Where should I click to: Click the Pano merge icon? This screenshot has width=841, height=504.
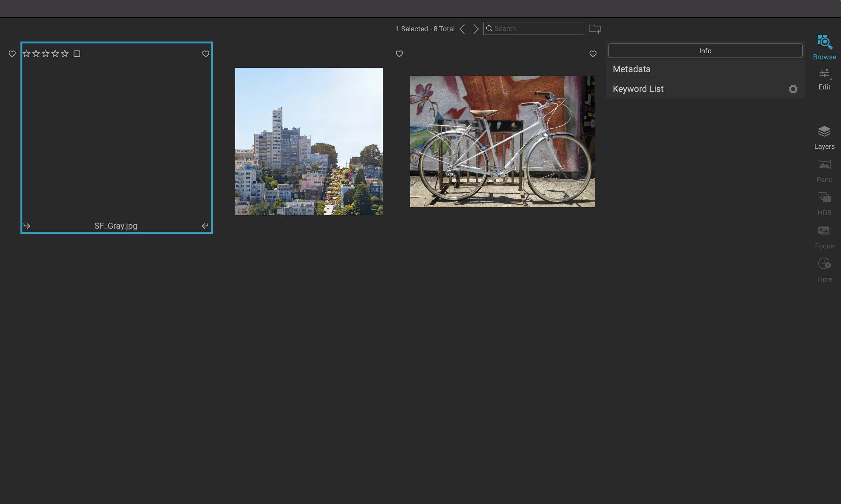tap(824, 165)
